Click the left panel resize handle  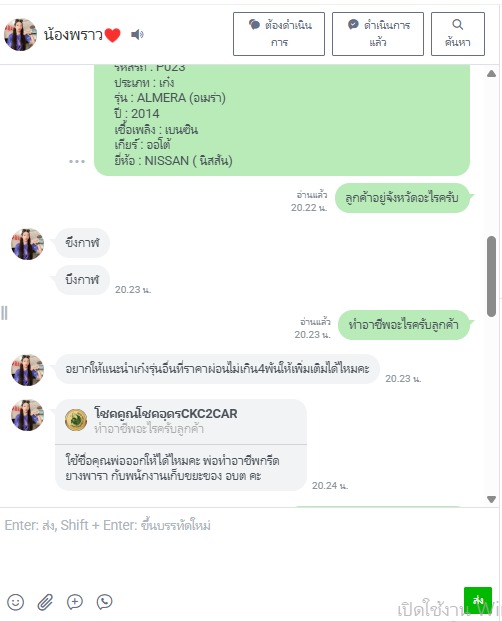[4, 313]
